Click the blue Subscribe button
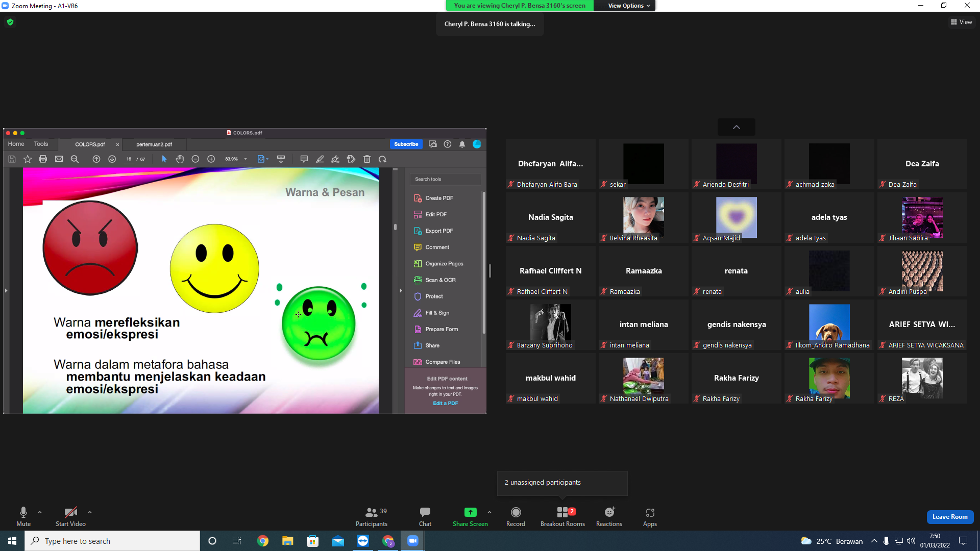This screenshot has width=980, height=551. click(x=406, y=144)
